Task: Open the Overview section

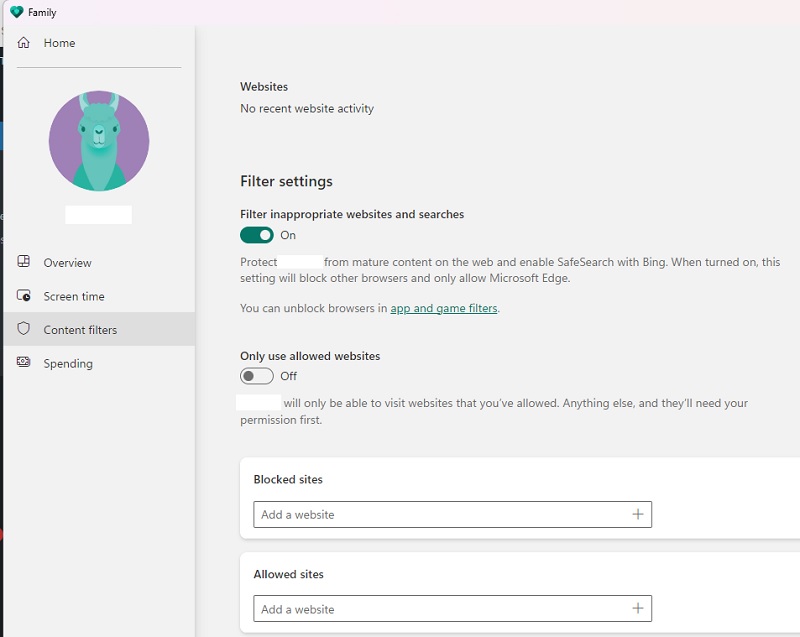Action: [x=69, y=262]
